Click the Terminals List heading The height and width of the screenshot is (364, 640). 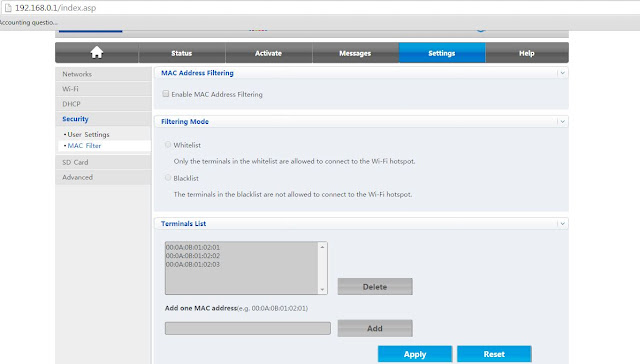tap(183, 224)
